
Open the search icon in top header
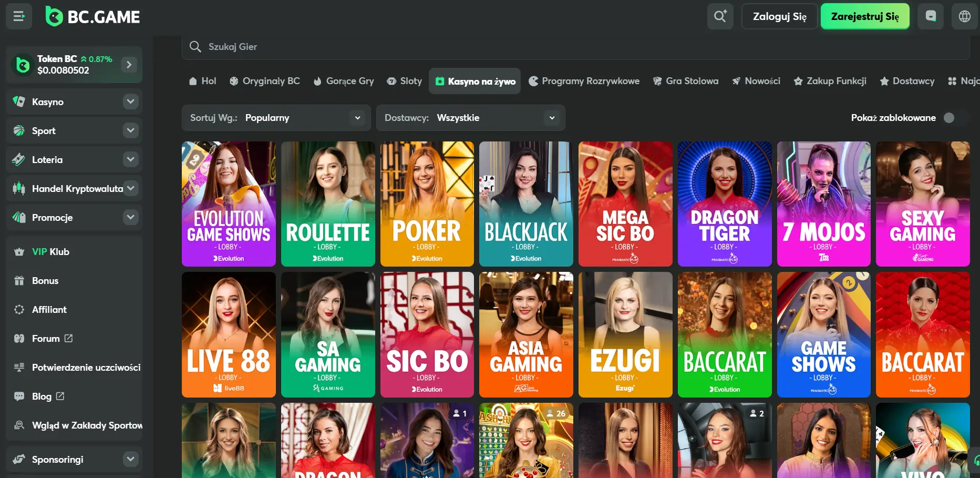(x=720, y=16)
